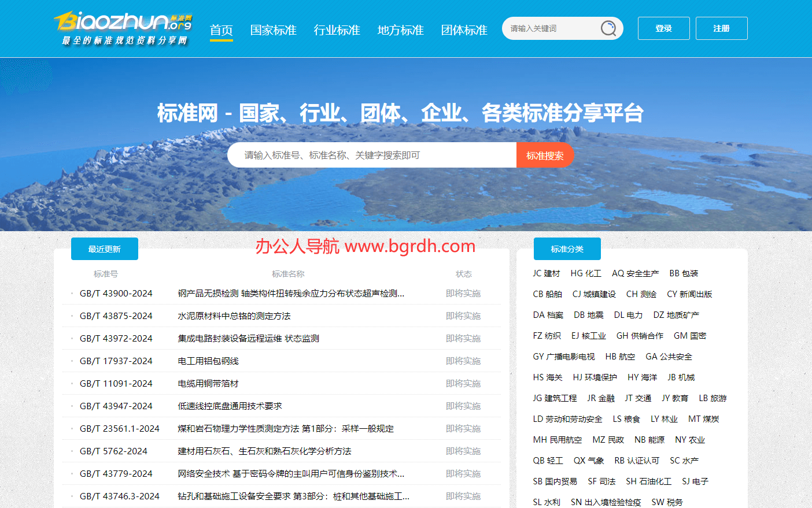Open the 行业标准 section
Screen dimensions: 812x508
tap(337, 30)
